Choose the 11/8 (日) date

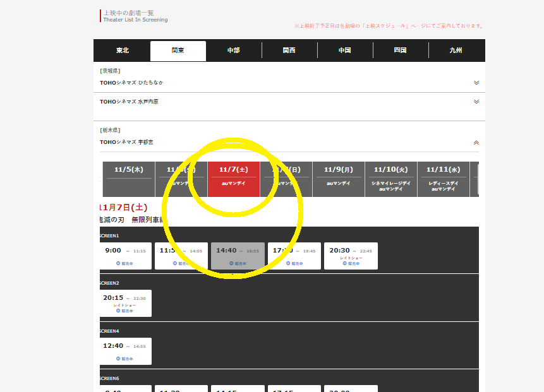pyautogui.click(x=286, y=179)
